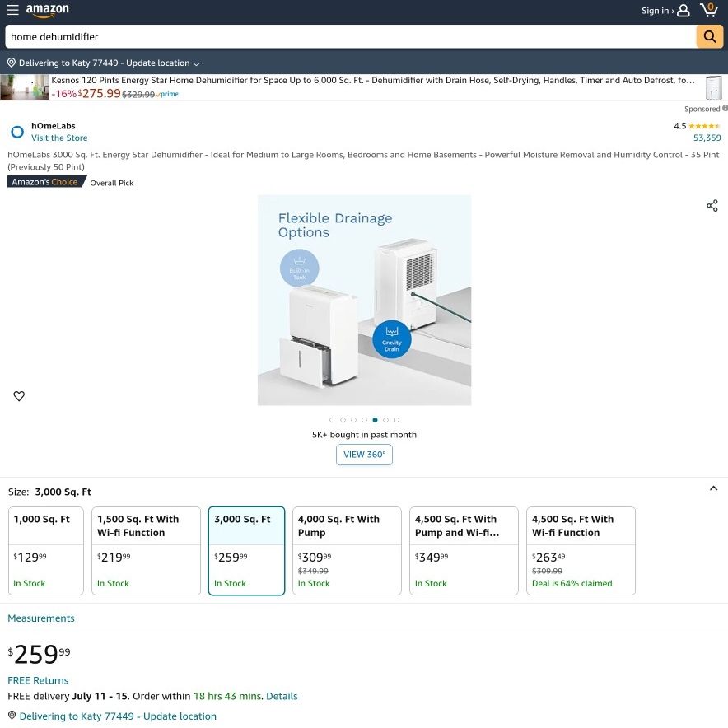
Task: Click in the home dehumidifier search field
Action: (x=351, y=37)
